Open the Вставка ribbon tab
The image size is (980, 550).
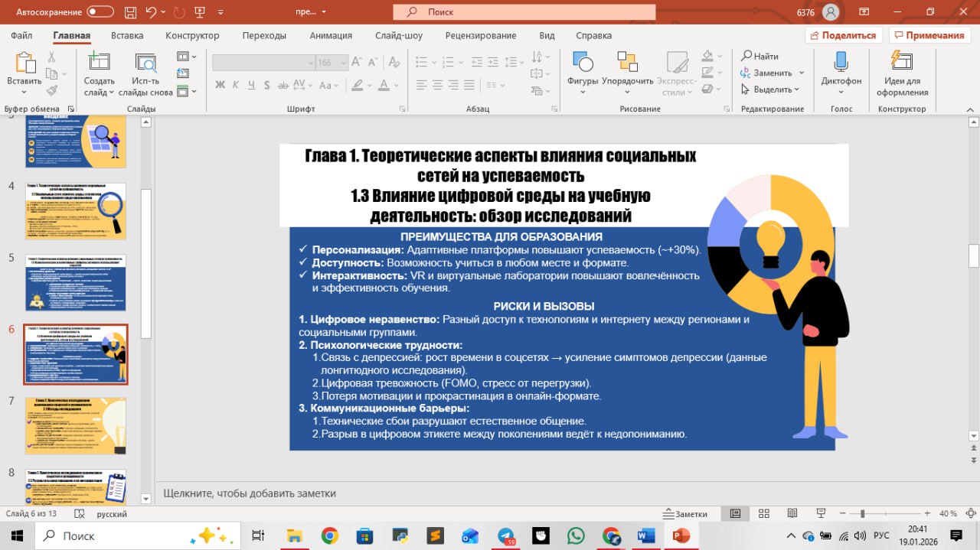pos(127,35)
